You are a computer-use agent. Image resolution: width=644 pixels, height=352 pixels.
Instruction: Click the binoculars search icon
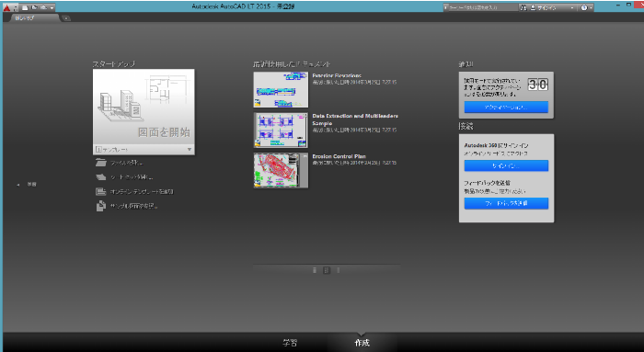tap(523, 7)
